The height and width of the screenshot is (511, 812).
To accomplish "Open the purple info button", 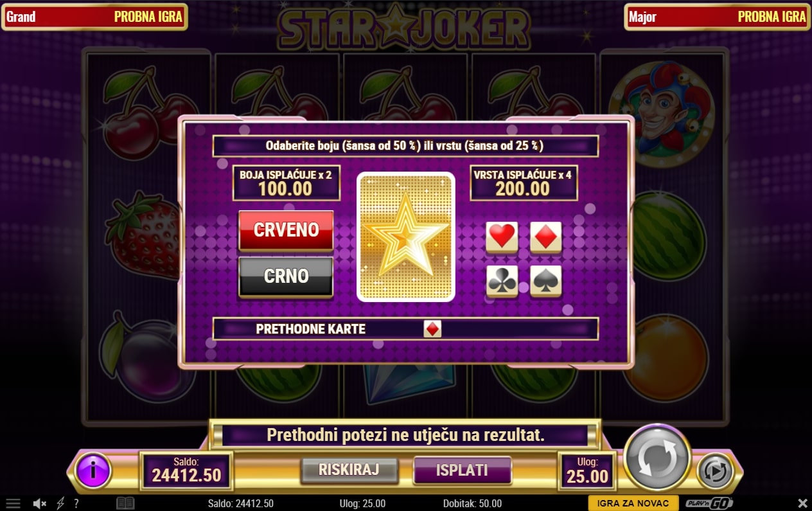I will point(94,471).
